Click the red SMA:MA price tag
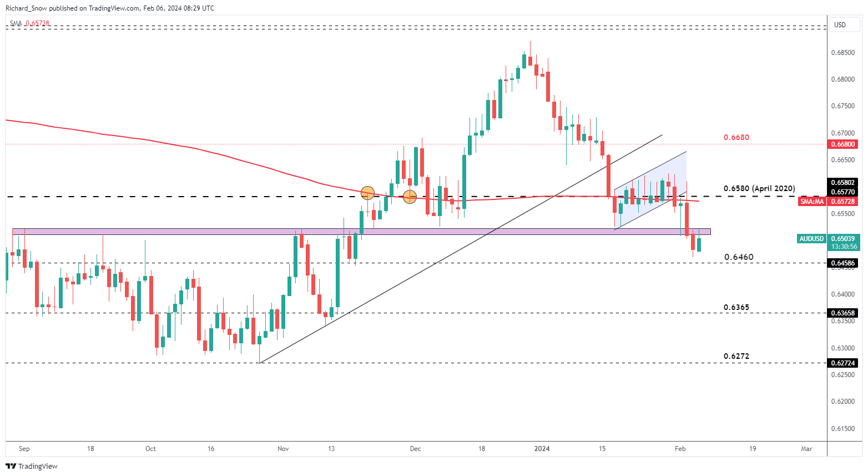This screenshot has width=868, height=476. point(812,202)
